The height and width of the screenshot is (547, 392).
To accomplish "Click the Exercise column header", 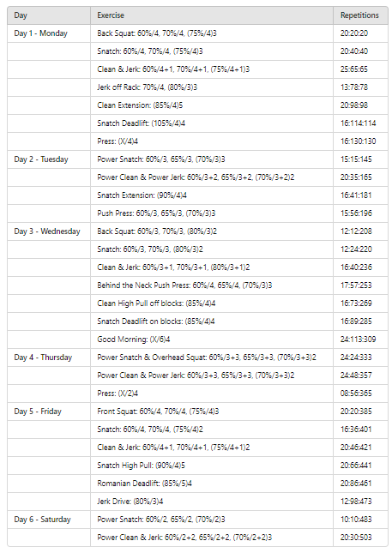I will [212, 15].
